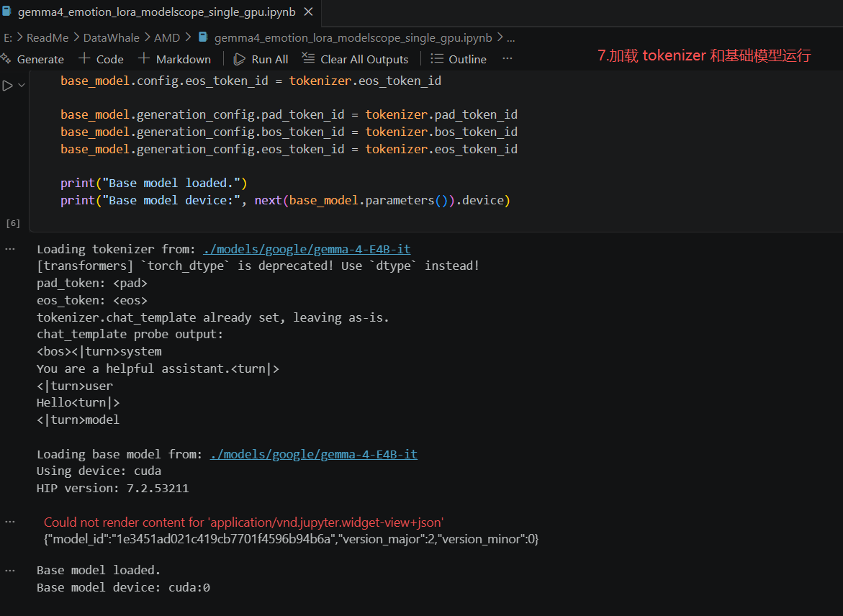Open the DataWhale breadcrumb folder

point(112,37)
